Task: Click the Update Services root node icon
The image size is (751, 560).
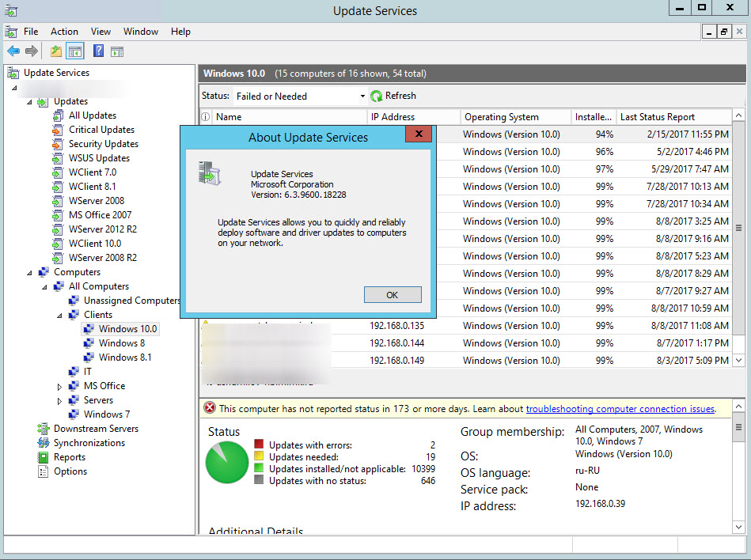Action: [x=13, y=73]
